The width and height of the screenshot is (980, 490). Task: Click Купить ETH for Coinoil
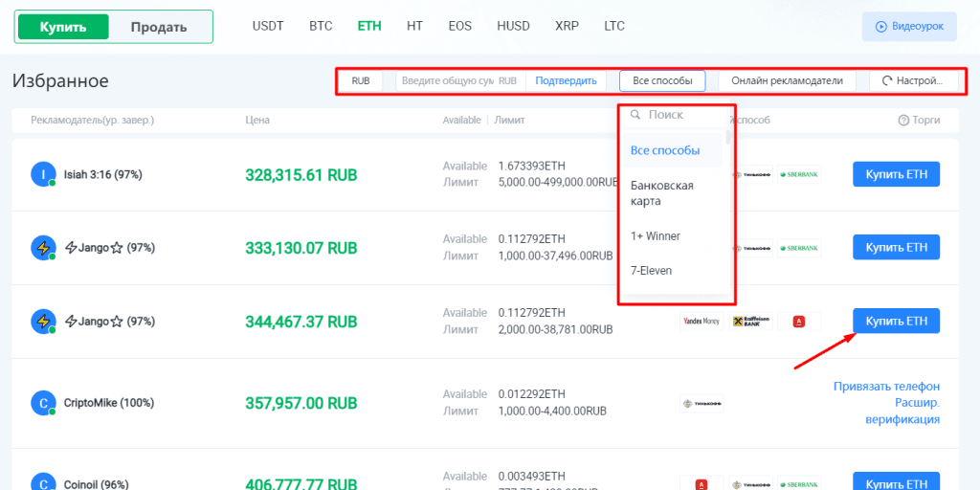click(896, 482)
